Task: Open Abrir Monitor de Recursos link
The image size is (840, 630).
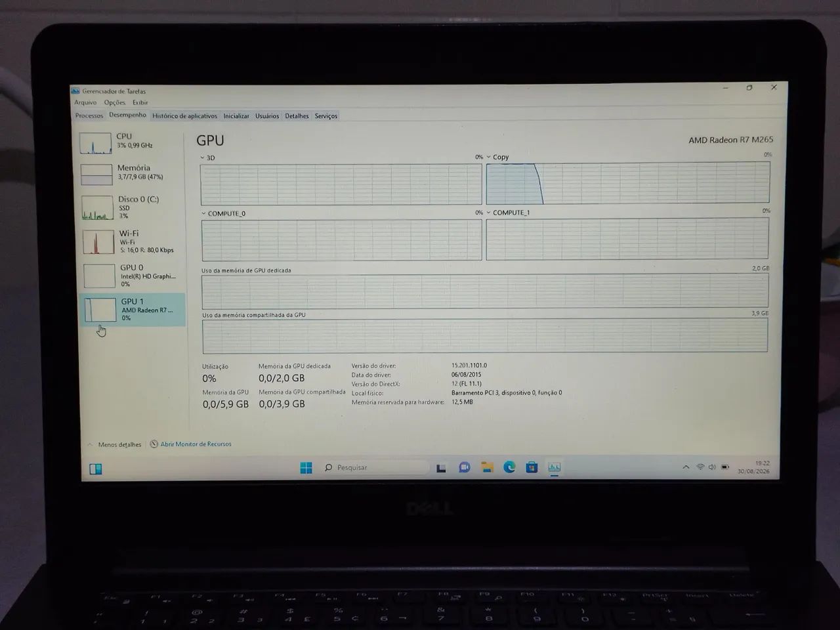Action: coord(196,444)
